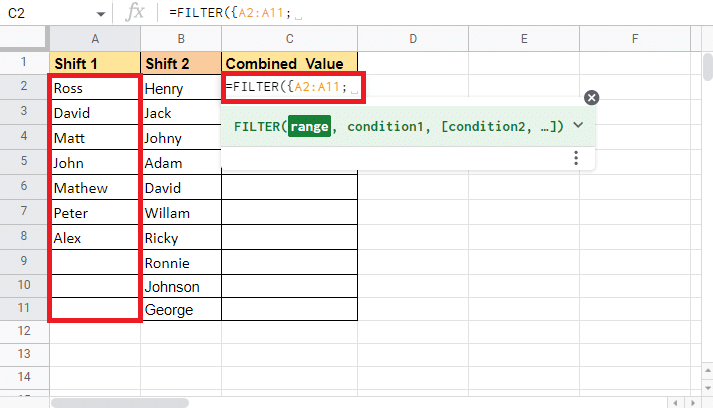Select the cell containing Ross
The image size is (713, 408).
tap(95, 88)
